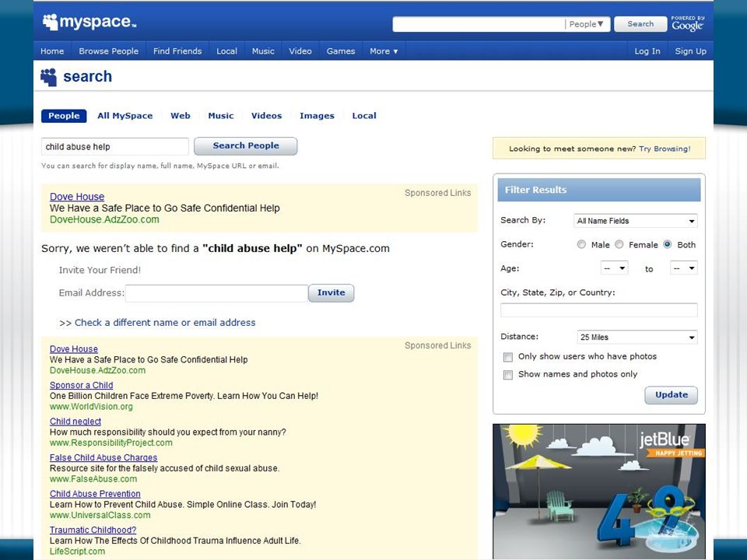Screen dimensions: 747x560
Task: Open the Child neglect sponsored link
Action: [75, 422]
